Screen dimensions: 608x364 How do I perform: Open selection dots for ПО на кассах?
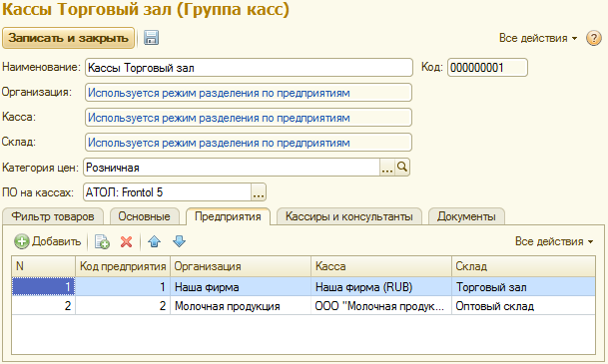pos(259,192)
